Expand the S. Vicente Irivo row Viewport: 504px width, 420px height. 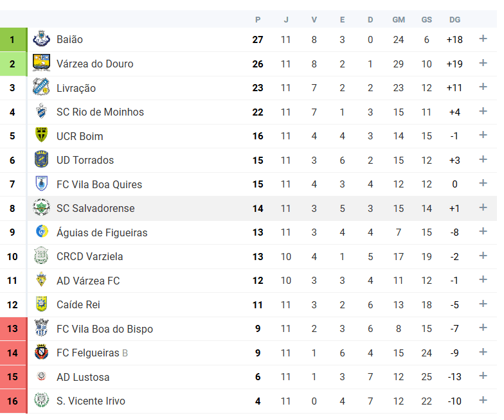tap(483, 401)
